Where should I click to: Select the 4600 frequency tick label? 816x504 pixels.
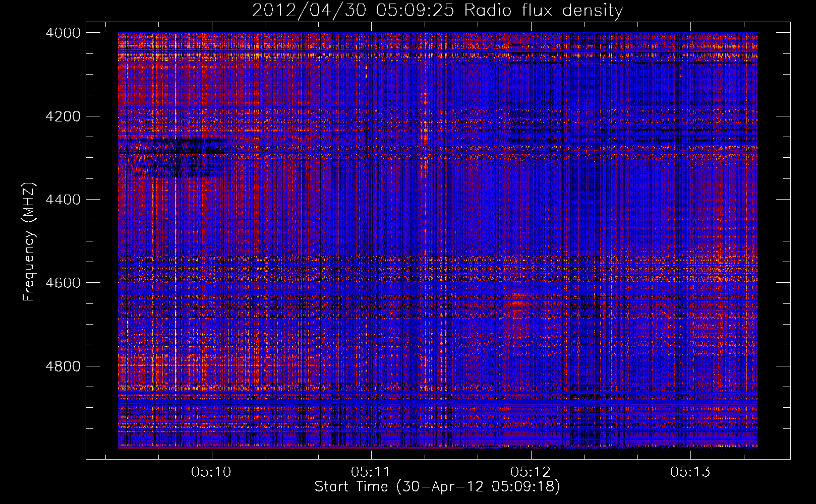point(63,283)
